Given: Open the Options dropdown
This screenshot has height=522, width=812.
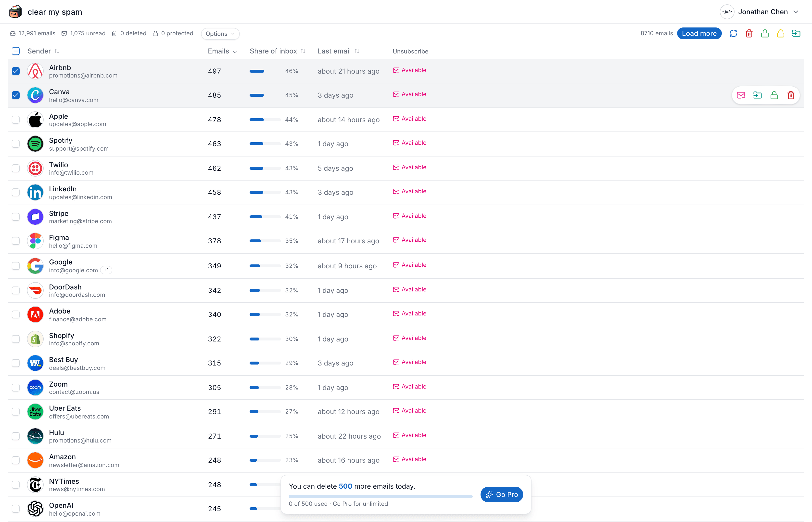Looking at the screenshot, I should [x=220, y=34].
